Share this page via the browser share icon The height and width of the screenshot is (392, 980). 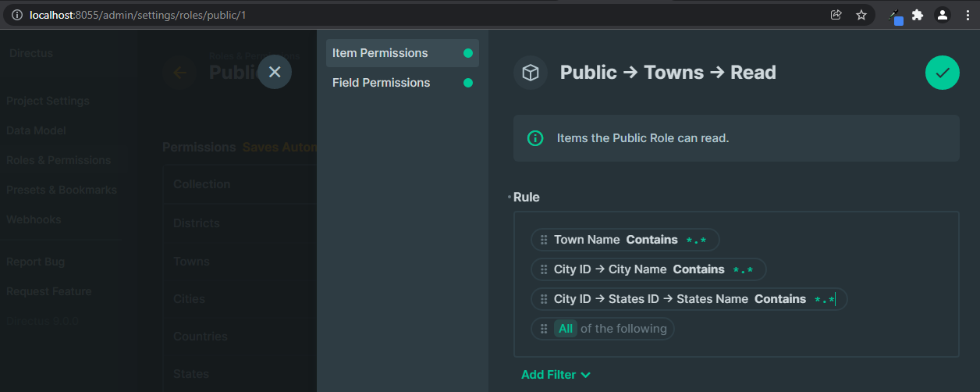(x=836, y=15)
